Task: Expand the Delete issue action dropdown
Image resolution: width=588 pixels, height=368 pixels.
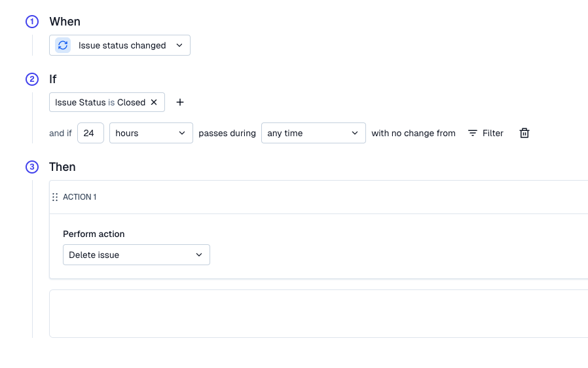Action: coord(136,255)
